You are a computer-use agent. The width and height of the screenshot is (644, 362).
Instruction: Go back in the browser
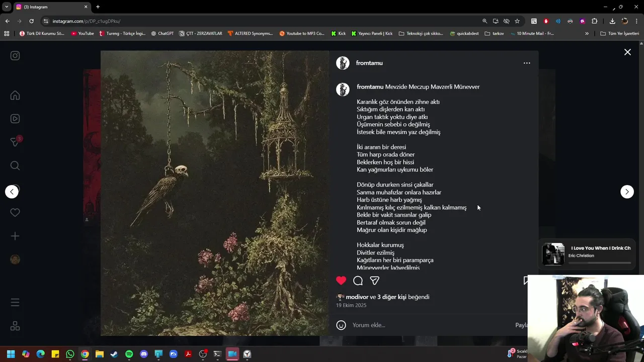coord(7,21)
